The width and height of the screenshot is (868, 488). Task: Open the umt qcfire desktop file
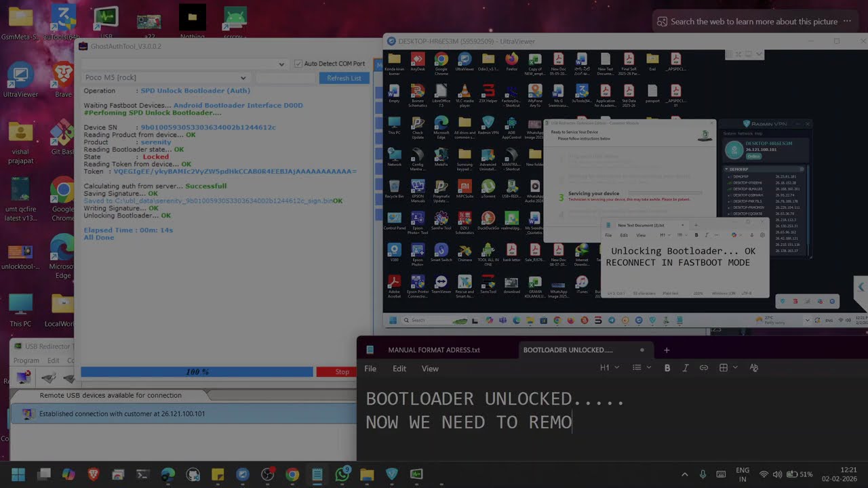(20, 198)
